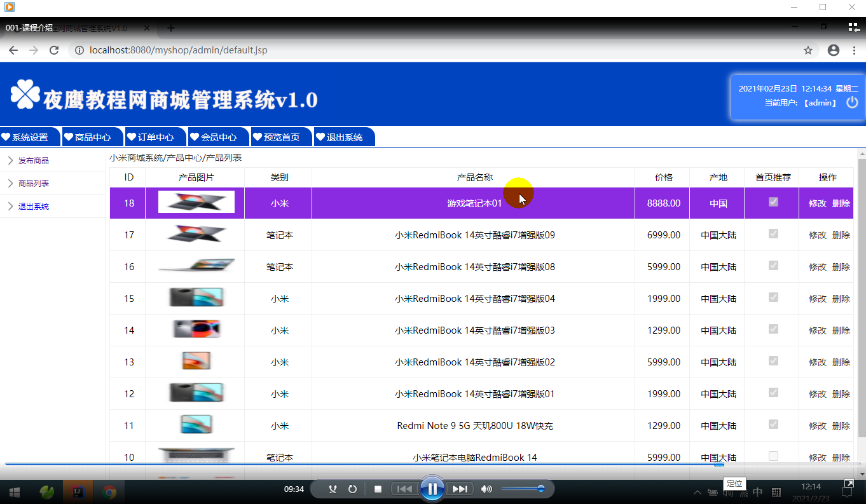
Task: Expand the chevron beside 商品列表
Action: tap(10, 184)
